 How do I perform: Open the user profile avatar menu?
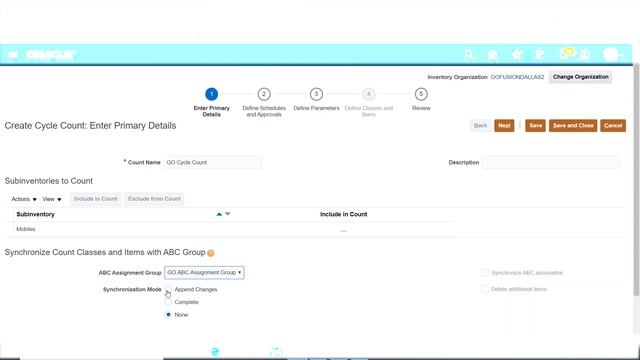[x=613, y=54]
